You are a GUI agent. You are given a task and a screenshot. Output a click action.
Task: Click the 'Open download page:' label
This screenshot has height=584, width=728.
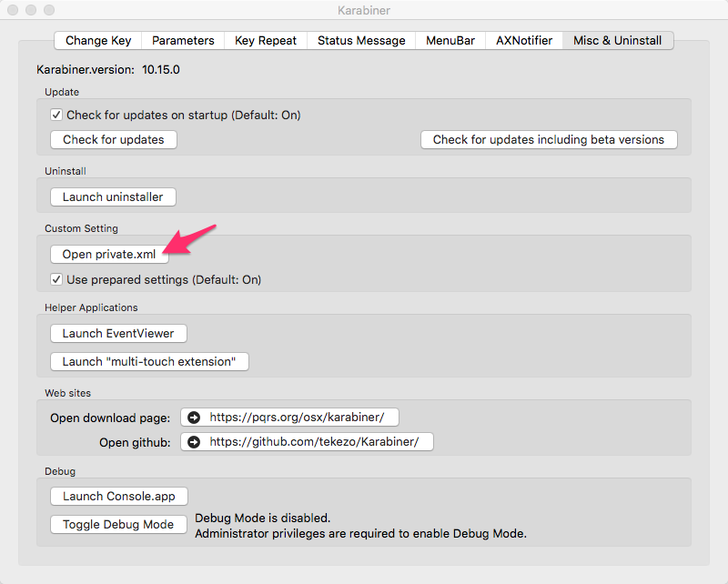[110, 418]
